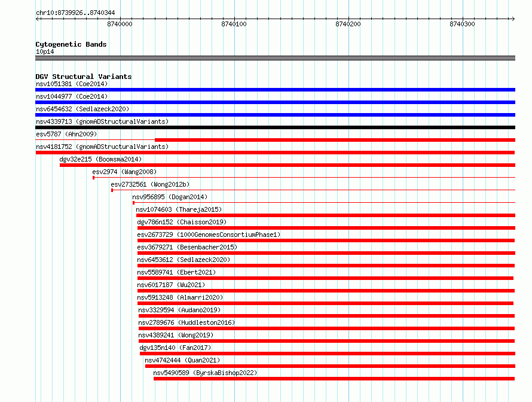Click the red bar of nsv6017187
The width and height of the screenshot is (532, 402).
tap(326, 291)
